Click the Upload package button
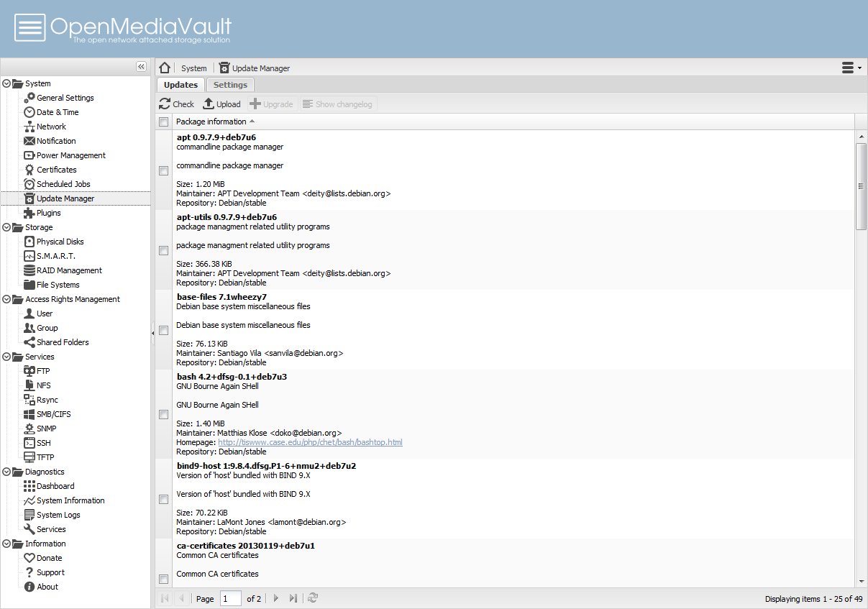868x609 pixels. pos(222,104)
